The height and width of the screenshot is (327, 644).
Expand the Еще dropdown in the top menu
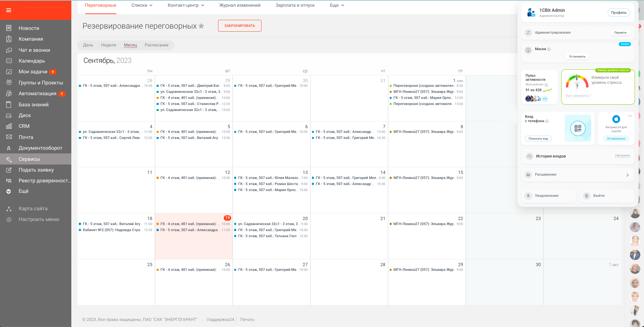pyautogui.click(x=337, y=5)
